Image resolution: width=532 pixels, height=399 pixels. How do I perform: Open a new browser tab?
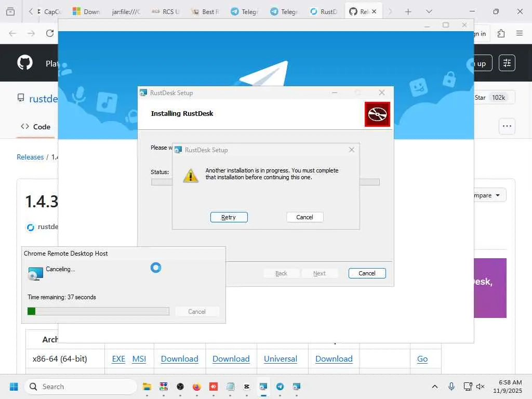pos(408,11)
